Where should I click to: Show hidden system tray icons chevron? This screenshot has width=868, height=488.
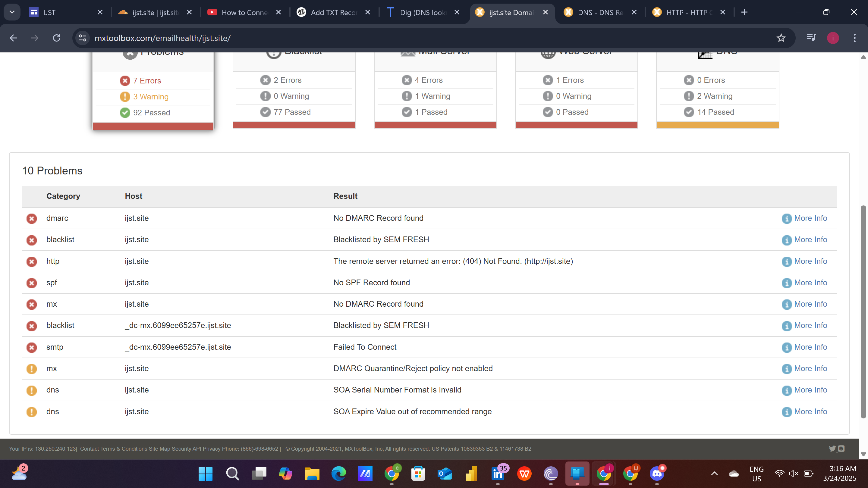[x=714, y=474]
